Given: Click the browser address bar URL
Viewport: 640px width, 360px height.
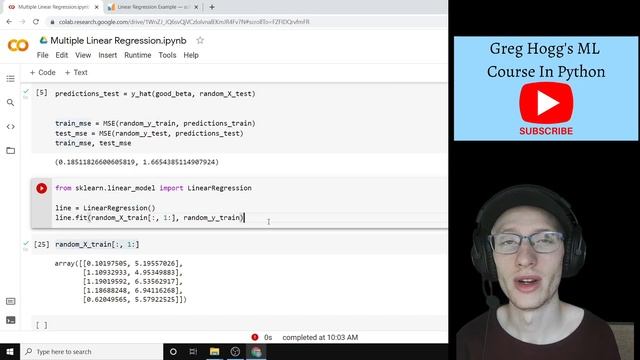Looking at the screenshot, I should [184, 22].
